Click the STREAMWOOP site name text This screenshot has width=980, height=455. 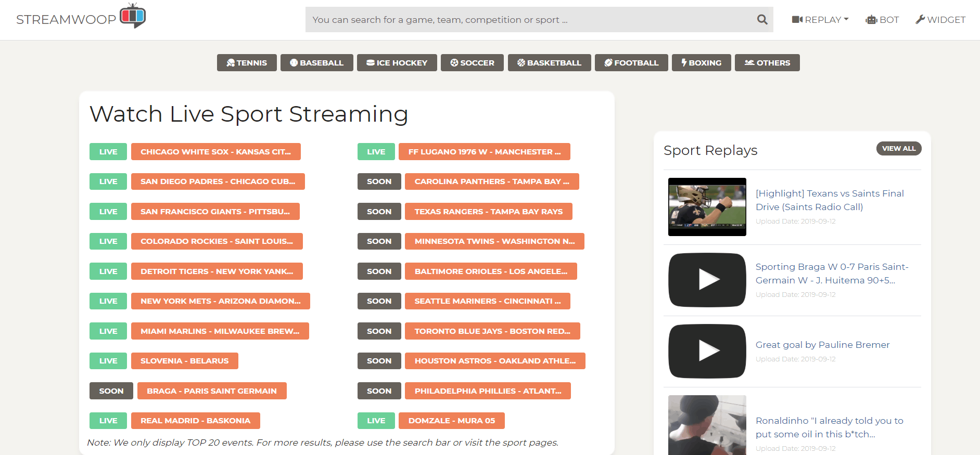(66, 20)
